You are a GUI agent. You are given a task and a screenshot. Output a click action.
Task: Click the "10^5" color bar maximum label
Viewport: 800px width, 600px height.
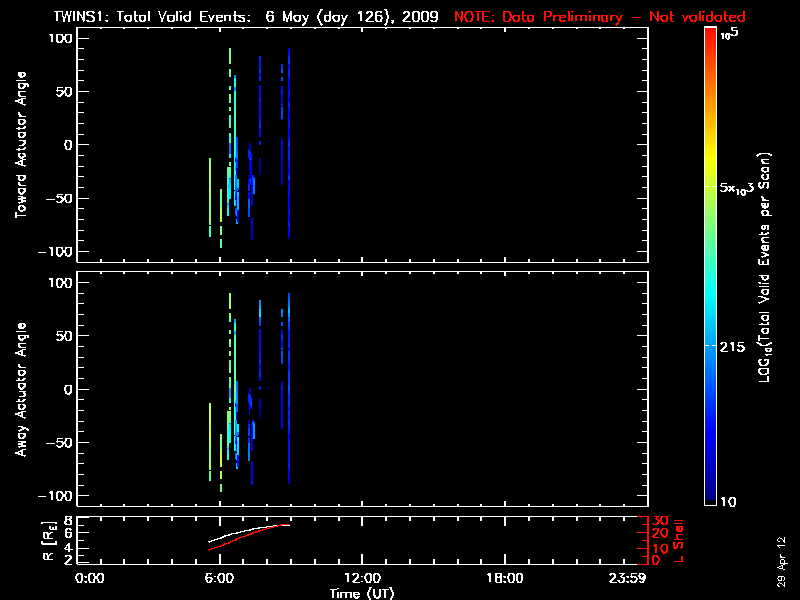point(730,34)
